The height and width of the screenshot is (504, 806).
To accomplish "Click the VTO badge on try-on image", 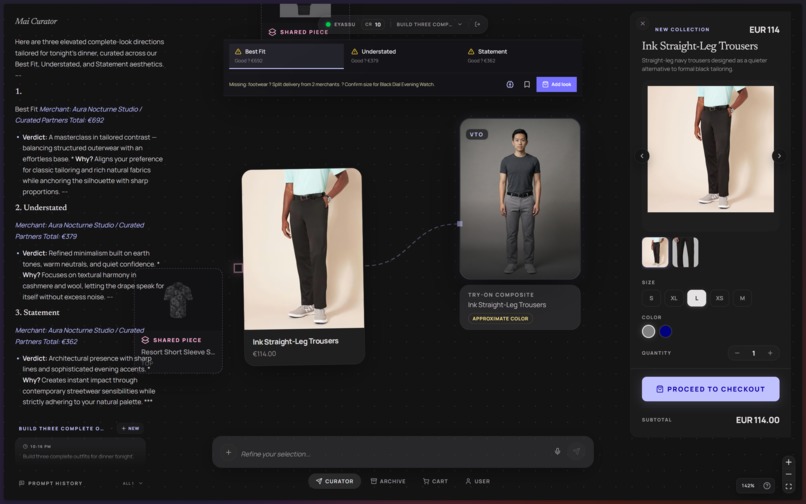I will click(477, 134).
